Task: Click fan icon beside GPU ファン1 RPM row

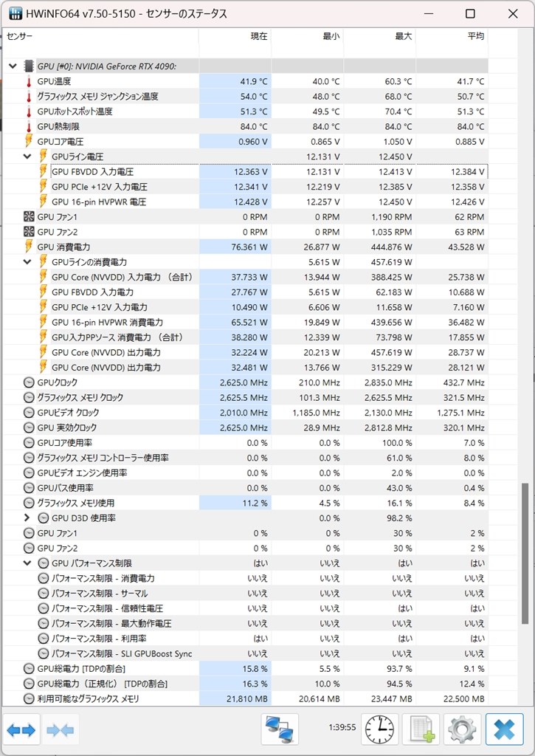Action: click(x=29, y=216)
